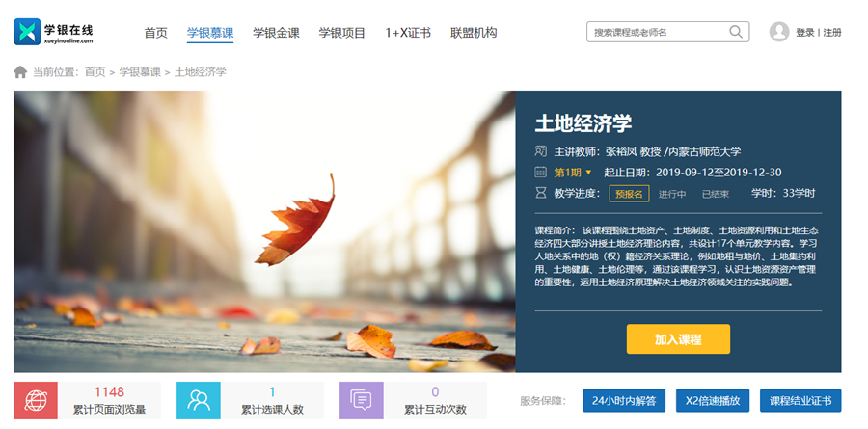Screen dimensions: 868x429
Task: Select the 学银慕课 nav tab
Action: click(210, 33)
